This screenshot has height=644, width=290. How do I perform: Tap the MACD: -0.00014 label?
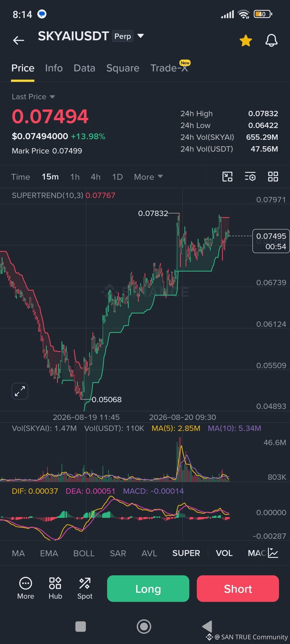tap(153, 491)
